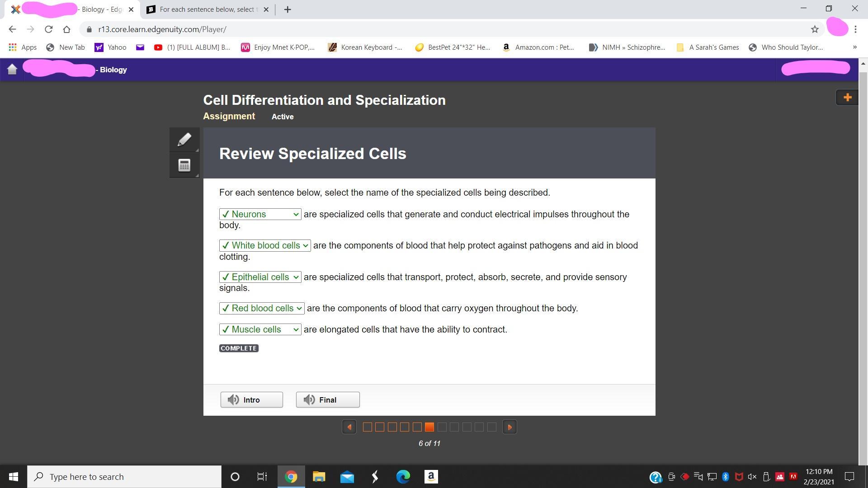Jump to the first activity square
The height and width of the screenshot is (488, 868).
[x=368, y=427]
